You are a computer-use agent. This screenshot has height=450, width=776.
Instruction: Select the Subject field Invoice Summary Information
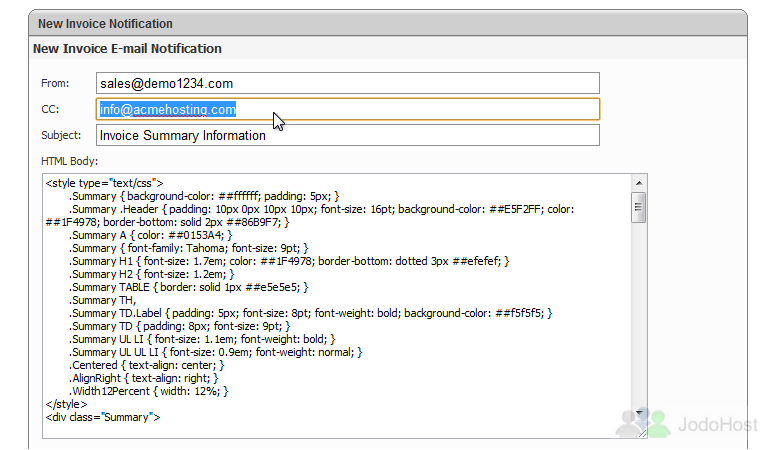[348, 135]
